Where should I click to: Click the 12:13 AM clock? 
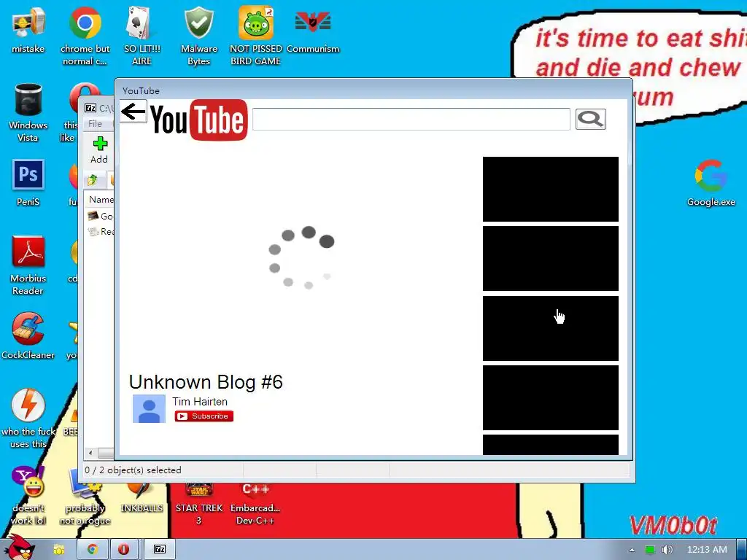pyautogui.click(x=707, y=550)
